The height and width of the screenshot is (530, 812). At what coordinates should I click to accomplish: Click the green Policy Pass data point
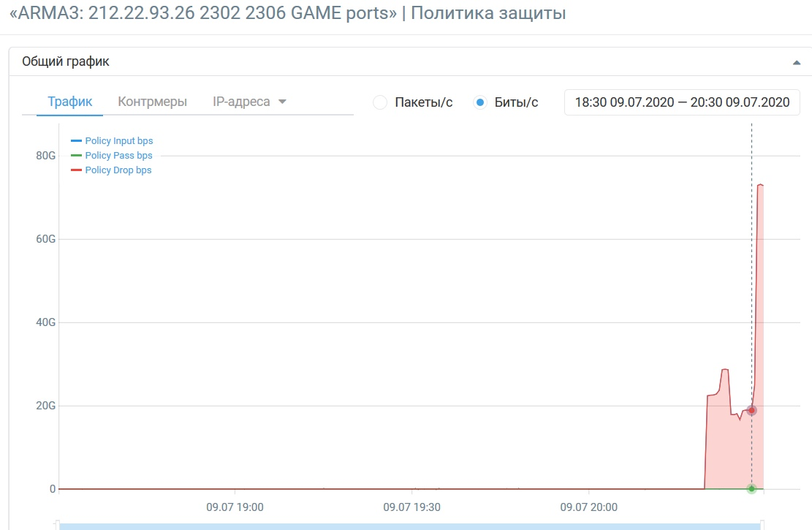tap(751, 488)
